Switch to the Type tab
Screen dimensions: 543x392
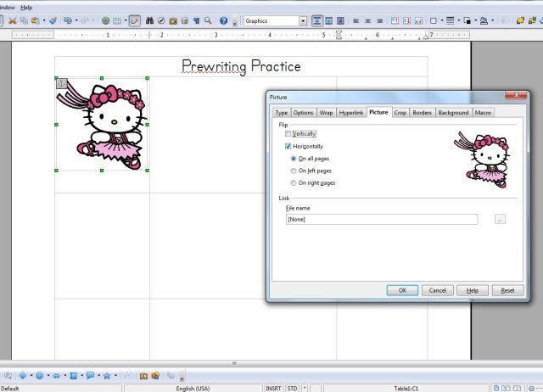[x=281, y=113]
